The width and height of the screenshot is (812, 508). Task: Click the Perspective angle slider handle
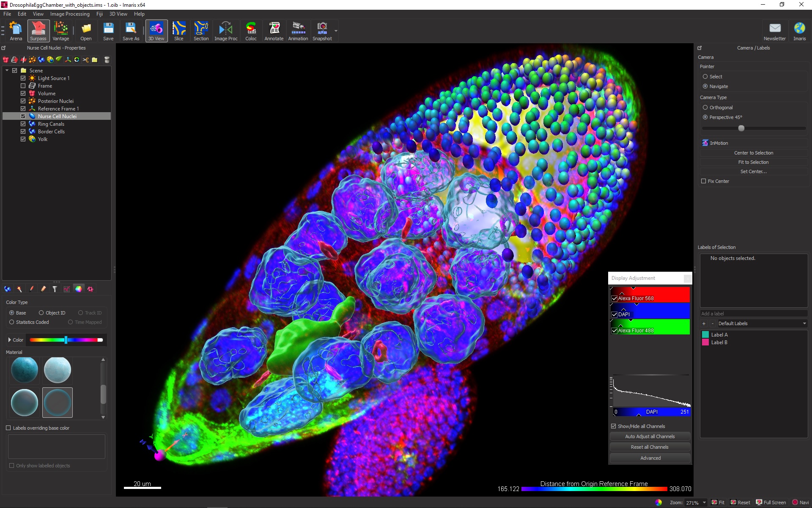(741, 128)
